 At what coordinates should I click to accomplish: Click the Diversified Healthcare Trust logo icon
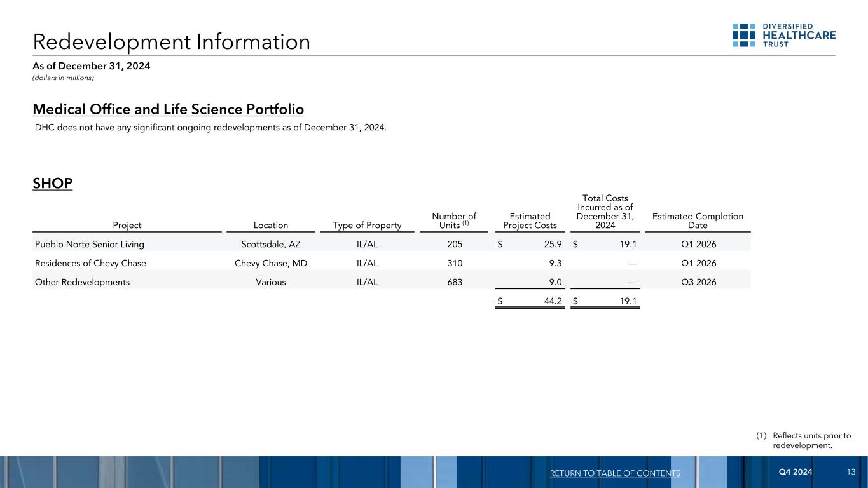(743, 36)
